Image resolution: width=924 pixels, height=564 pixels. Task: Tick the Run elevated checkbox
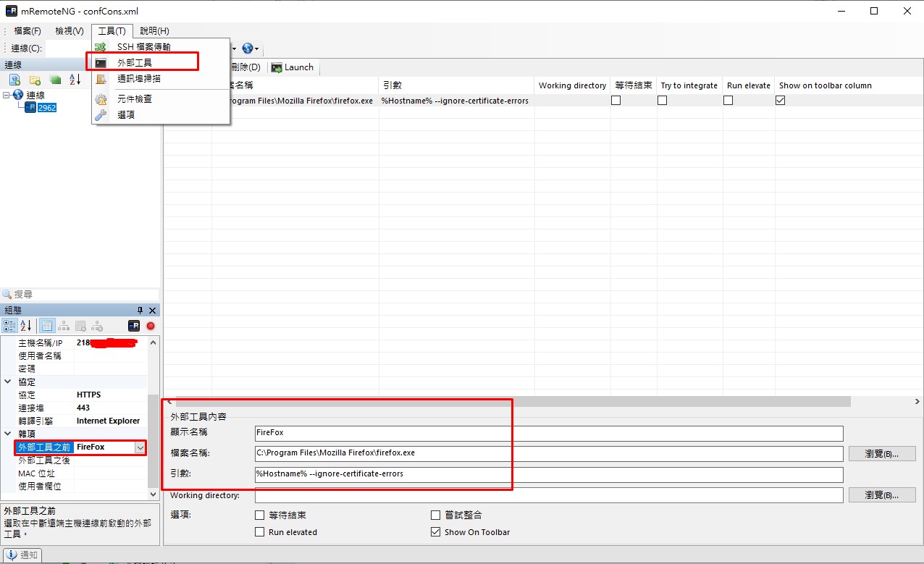coord(260,532)
